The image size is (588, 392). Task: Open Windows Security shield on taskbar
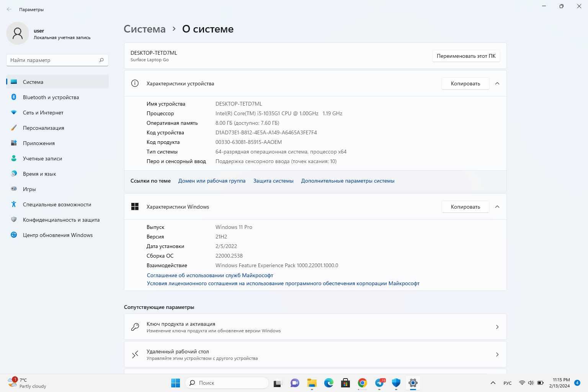click(x=396, y=383)
